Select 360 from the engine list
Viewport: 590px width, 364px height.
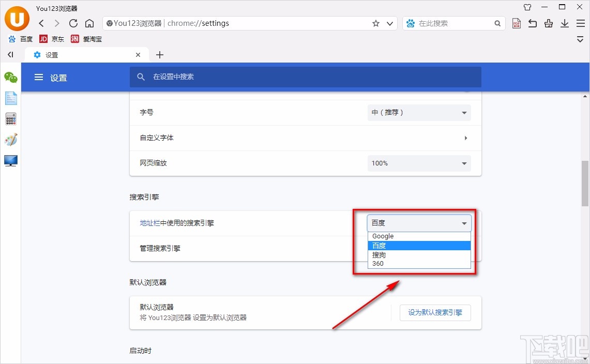(419, 264)
